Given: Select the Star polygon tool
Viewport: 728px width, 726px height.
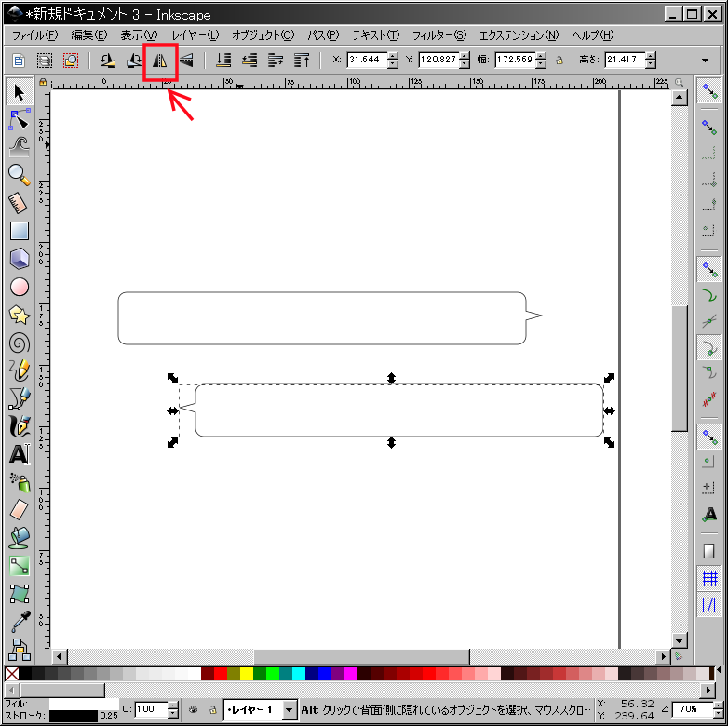Looking at the screenshot, I should coord(19,315).
